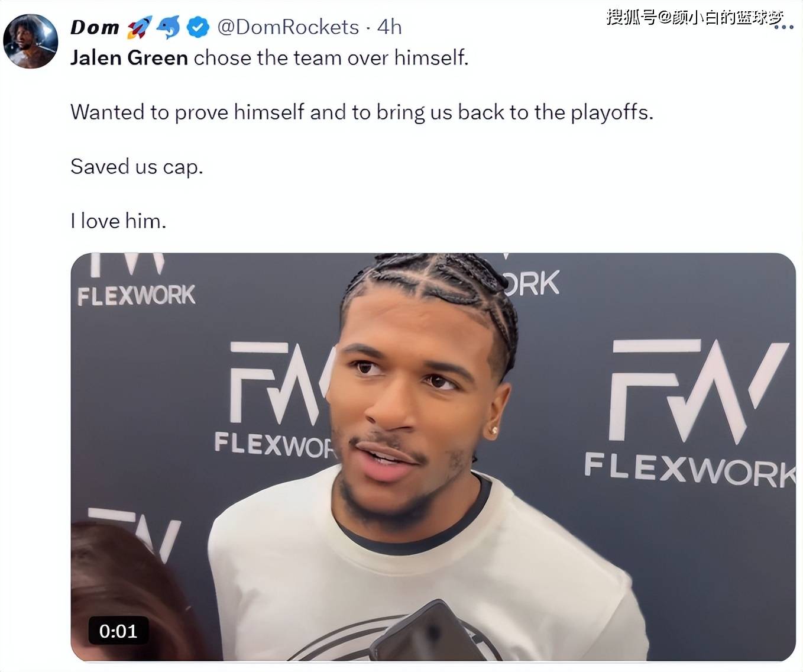
Task: Open the @DomRockets handle link
Action: tap(288, 27)
